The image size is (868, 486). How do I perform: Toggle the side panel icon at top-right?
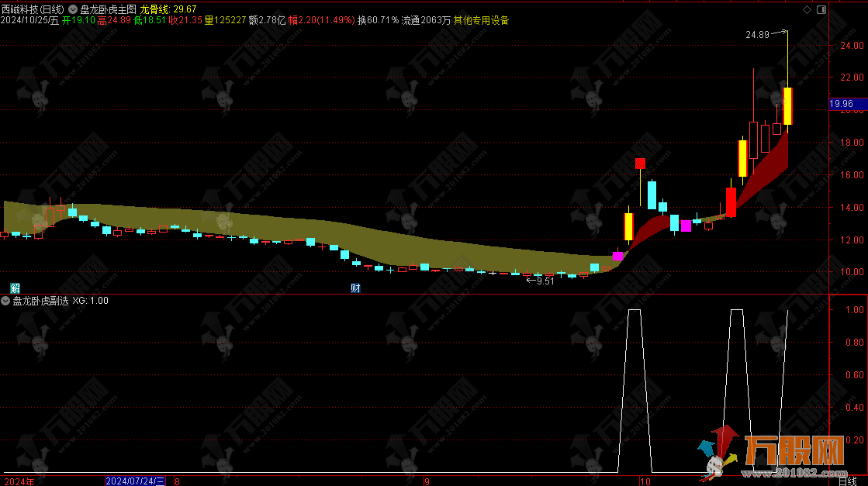tap(821, 9)
